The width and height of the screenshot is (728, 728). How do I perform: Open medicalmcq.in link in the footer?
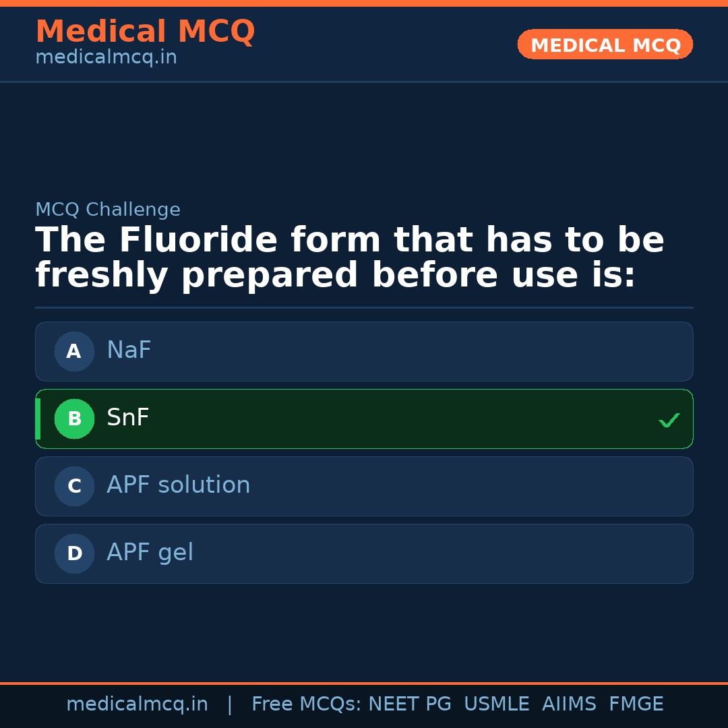point(137,704)
